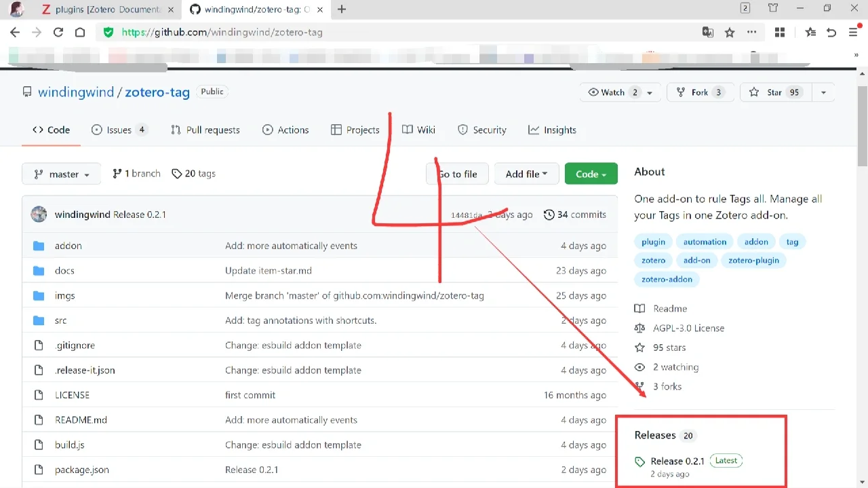The image size is (868, 488).
Task: View the 34 commits history
Action: pyautogui.click(x=575, y=214)
